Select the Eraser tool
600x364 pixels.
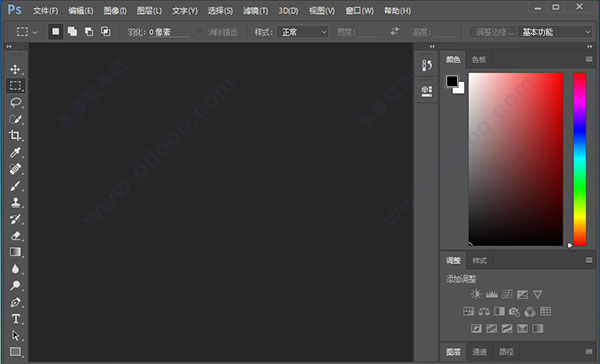pyautogui.click(x=15, y=235)
